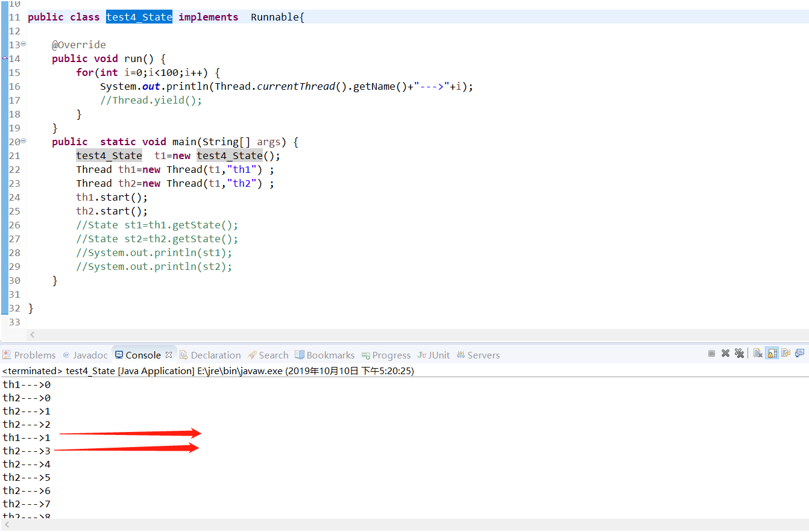Click the highlighted test4_State class name on line 11
Screen dimensions: 809x532
pos(139,17)
